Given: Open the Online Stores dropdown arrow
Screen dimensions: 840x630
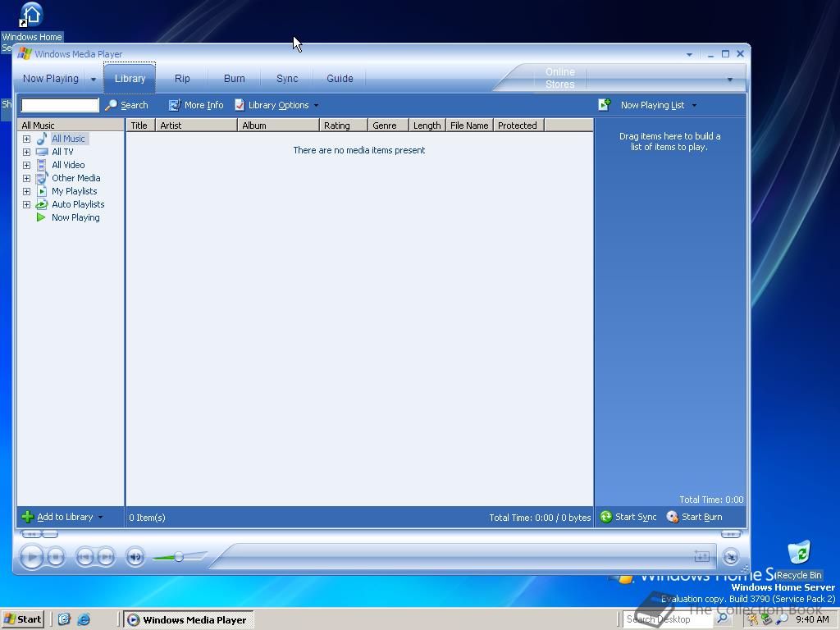Looking at the screenshot, I should 729,80.
